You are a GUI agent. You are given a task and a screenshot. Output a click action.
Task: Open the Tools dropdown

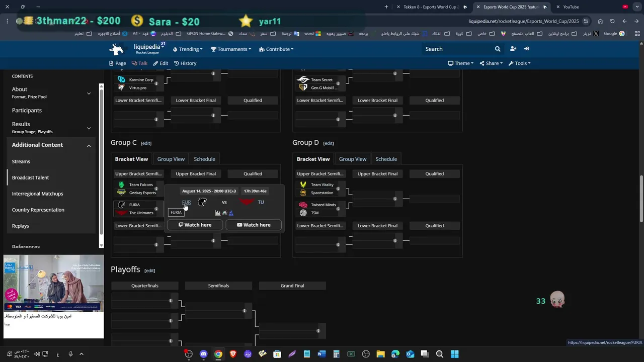519,63
